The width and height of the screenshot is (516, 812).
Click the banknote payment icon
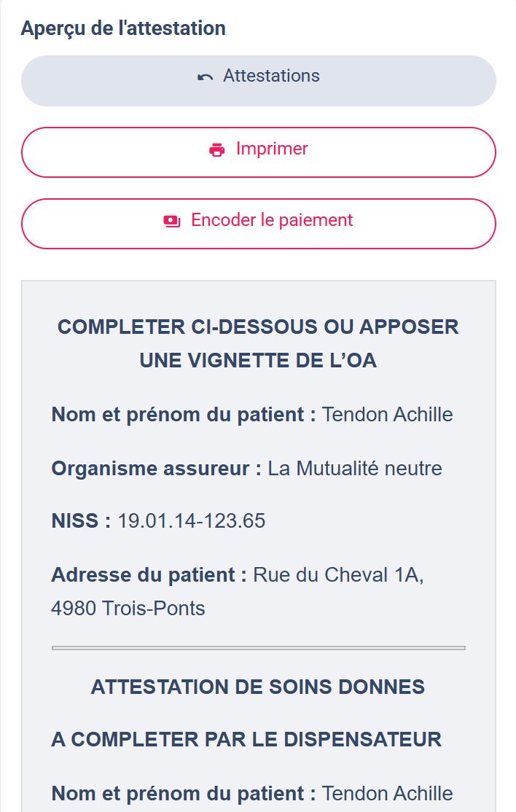[172, 221]
